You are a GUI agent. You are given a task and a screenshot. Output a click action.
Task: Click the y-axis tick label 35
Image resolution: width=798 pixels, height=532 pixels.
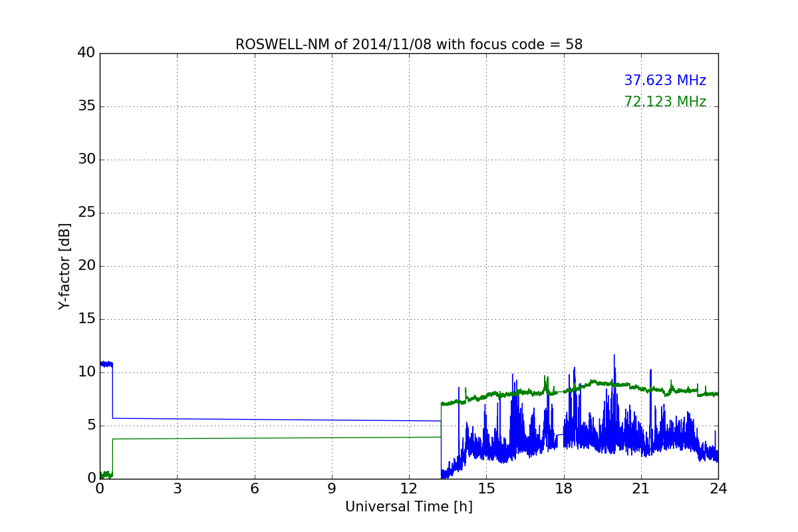(86, 106)
